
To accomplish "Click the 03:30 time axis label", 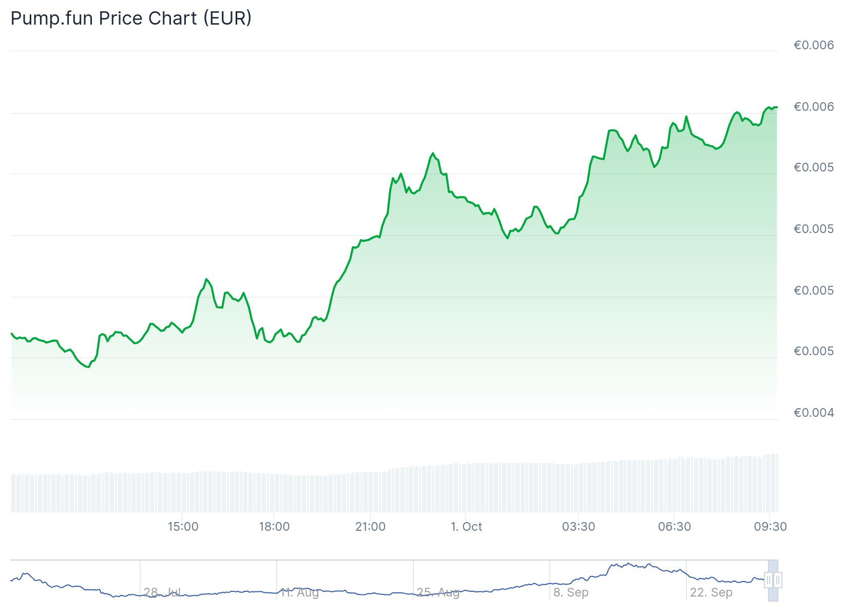I will 579,527.
